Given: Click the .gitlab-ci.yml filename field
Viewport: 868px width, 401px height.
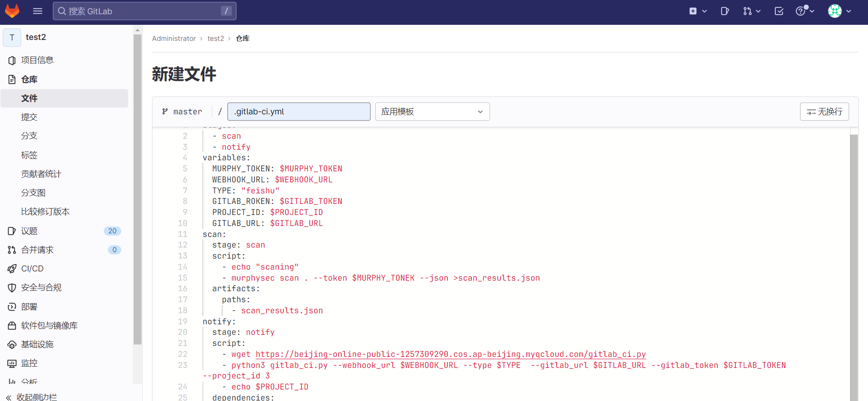Looking at the screenshot, I should [299, 112].
